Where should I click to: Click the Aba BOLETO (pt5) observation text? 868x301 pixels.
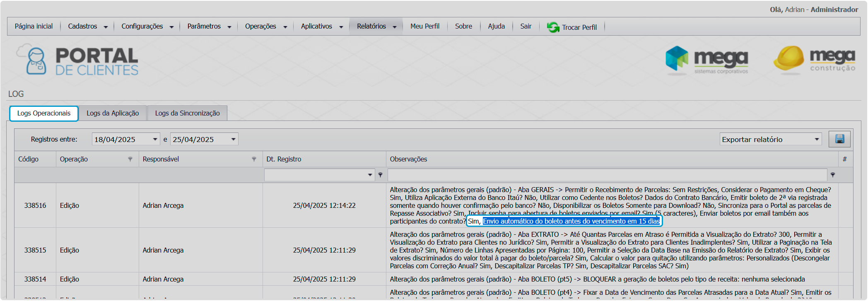[x=597, y=279]
